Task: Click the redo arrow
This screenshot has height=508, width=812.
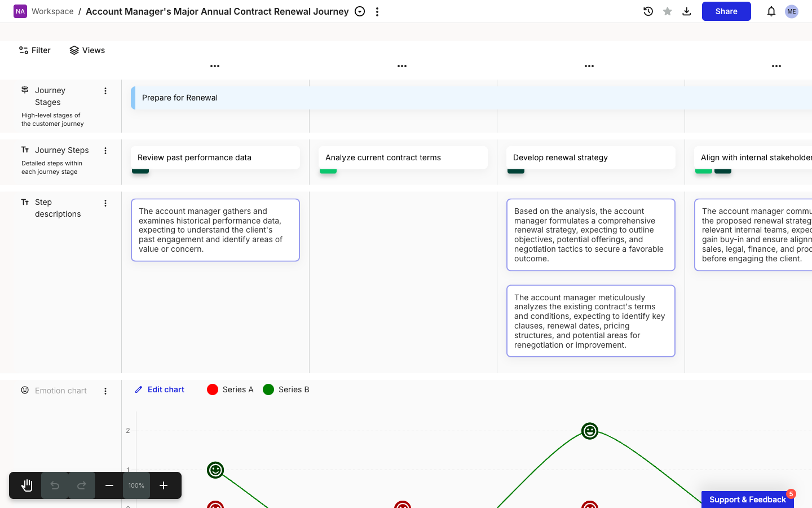Action: click(82, 485)
